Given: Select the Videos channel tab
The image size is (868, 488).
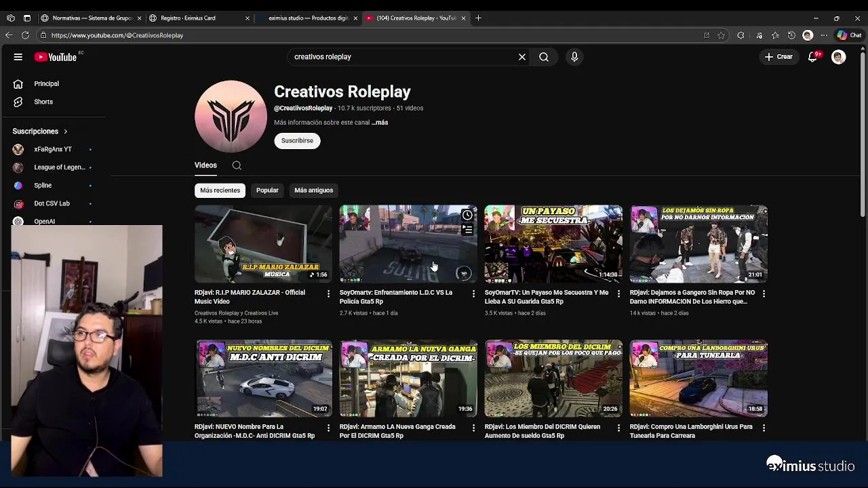Looking at the screenshot, I should 205,165.
